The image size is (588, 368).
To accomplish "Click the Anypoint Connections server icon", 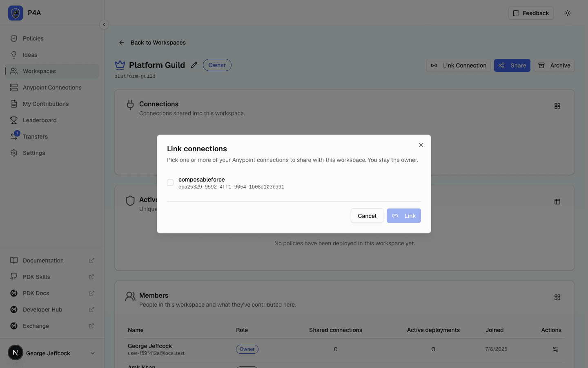I will tap(14, 88).
